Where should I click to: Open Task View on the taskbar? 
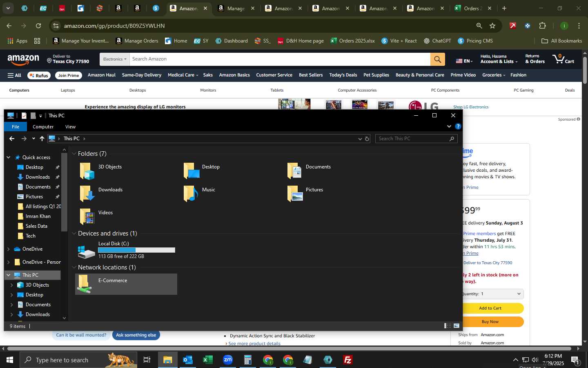click(147, 360)
